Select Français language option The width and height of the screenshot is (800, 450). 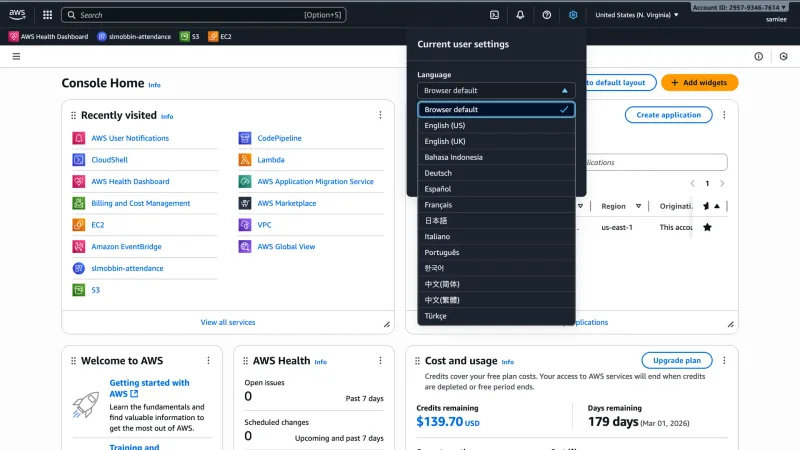click(496, 205)
